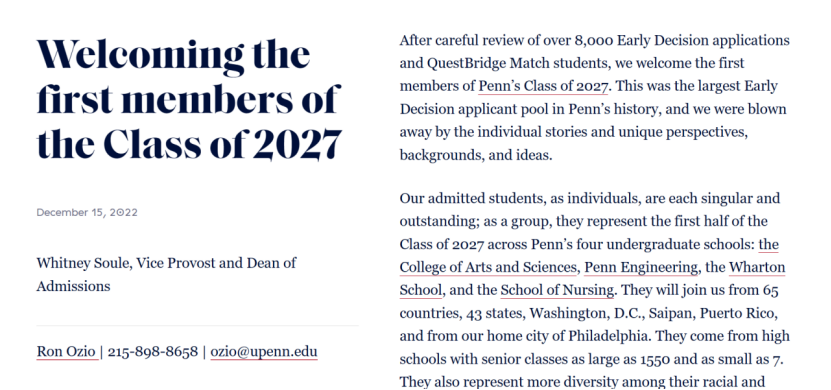Click the paragraph beginning Our admitted students
The image size is (831, 390).
595,290
